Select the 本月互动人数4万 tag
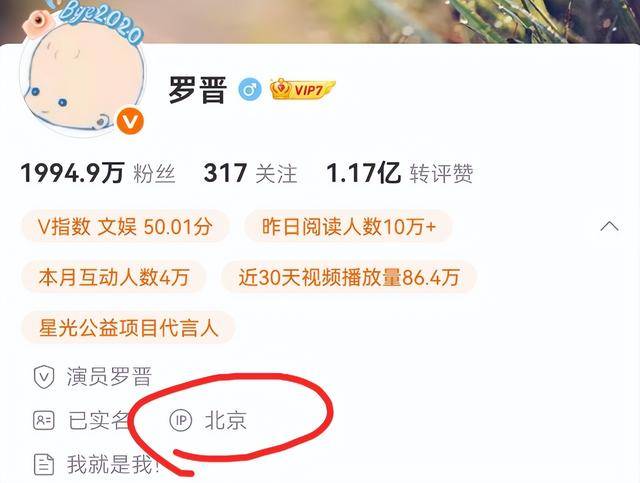640x483 pixels. pos(114,277)
